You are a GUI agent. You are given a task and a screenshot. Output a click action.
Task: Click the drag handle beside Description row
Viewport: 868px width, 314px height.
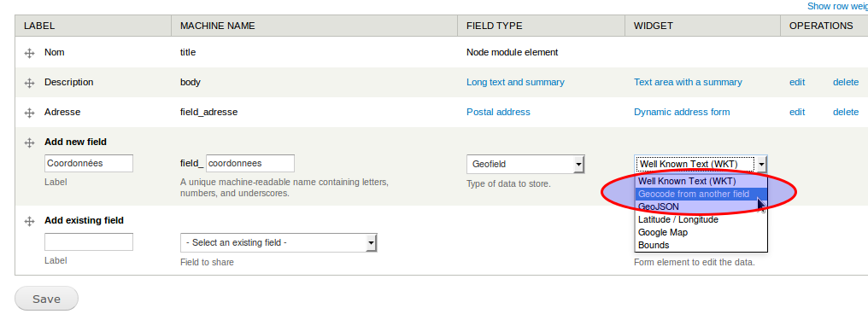(x=30, y=83)
